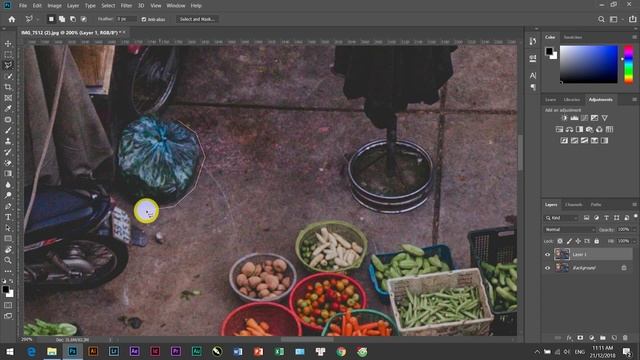Select the Brush tool
This screenshot has height=360, width=640.
pyautogui.click(x=8, y=130)
